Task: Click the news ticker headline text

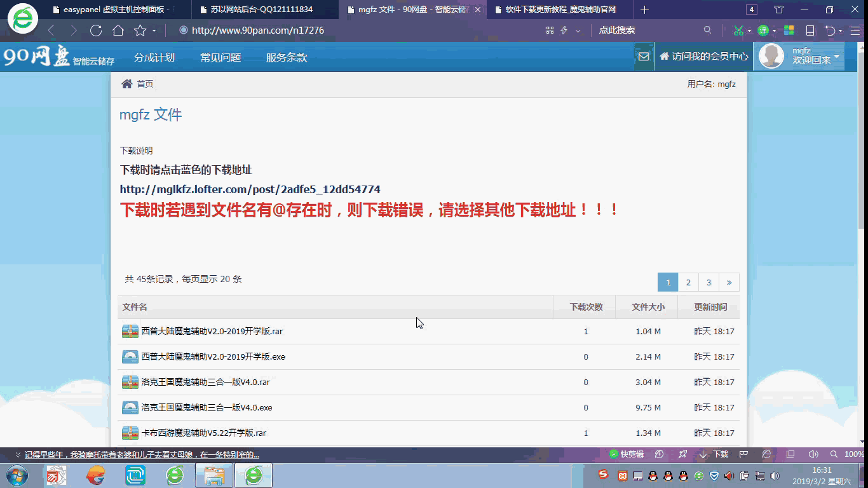Action: click(x=142, y=454)
